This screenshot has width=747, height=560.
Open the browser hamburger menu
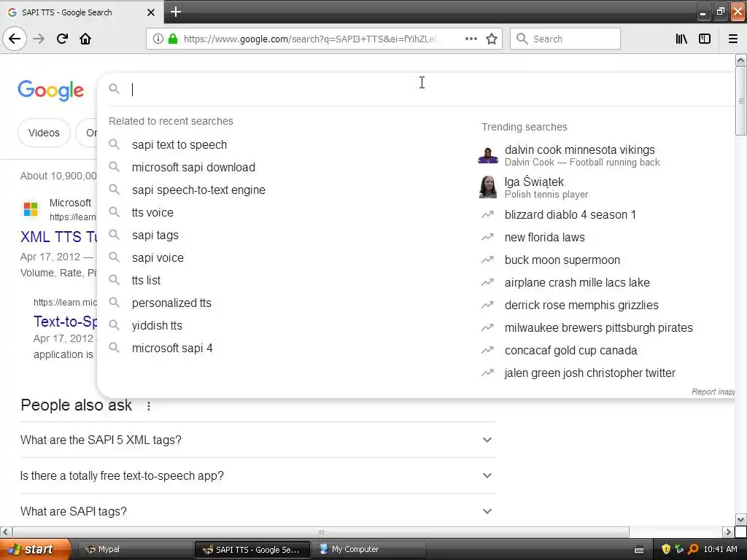click(x=733, y=39)
